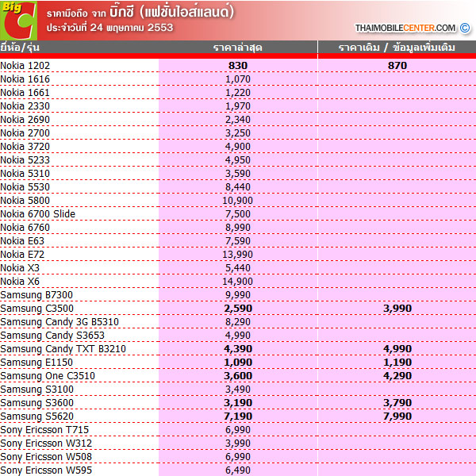Viewport: 476px width, 476px height.
Task: Select the Nokia E72 model name
Action: (x=22, y=255)
